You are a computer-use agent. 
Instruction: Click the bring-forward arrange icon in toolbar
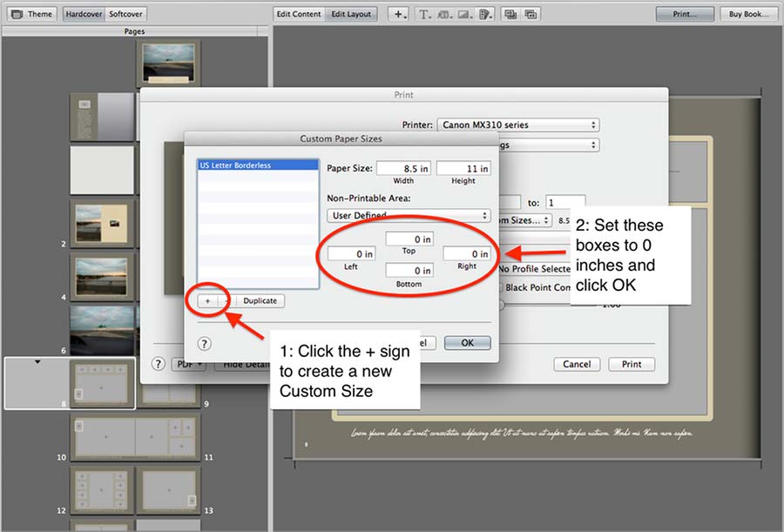point(510,14)
